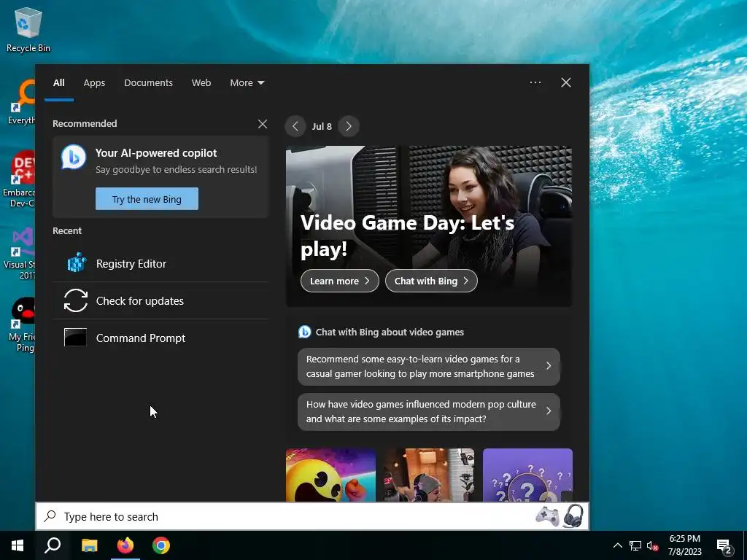Show hidden icons with tray chevron

tap(617, 545)
